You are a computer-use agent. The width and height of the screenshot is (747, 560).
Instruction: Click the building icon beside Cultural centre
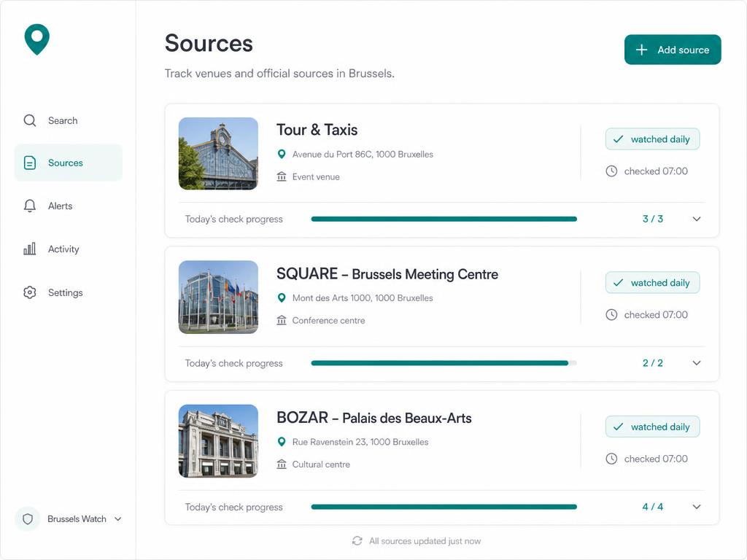[282, 464]
